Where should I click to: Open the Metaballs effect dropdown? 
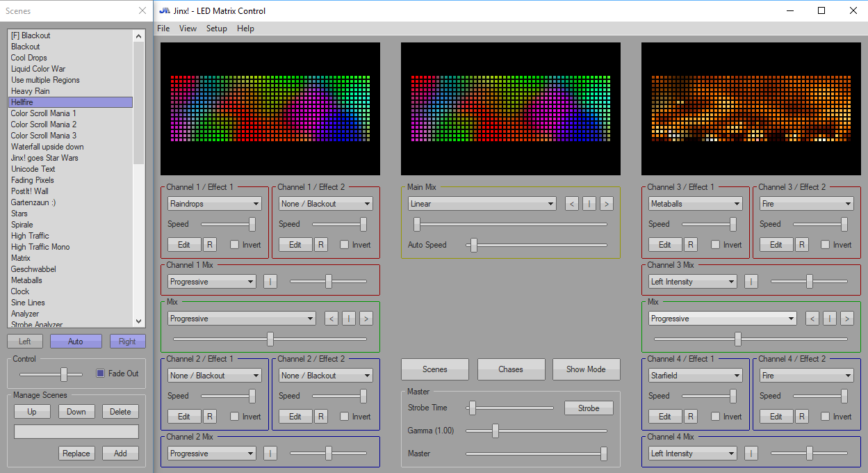point(696,204)
